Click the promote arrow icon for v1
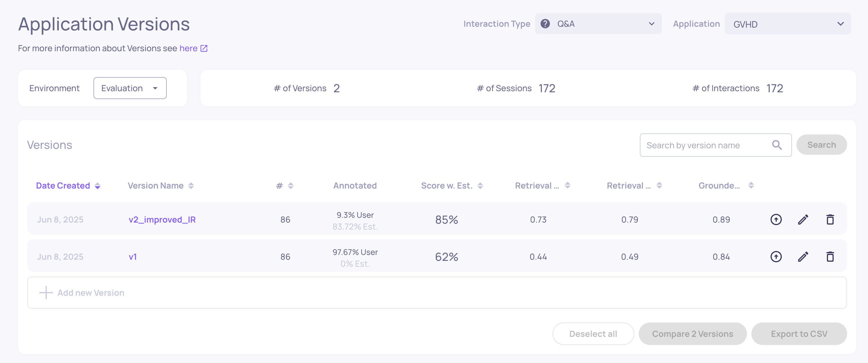 coord(776,257)
